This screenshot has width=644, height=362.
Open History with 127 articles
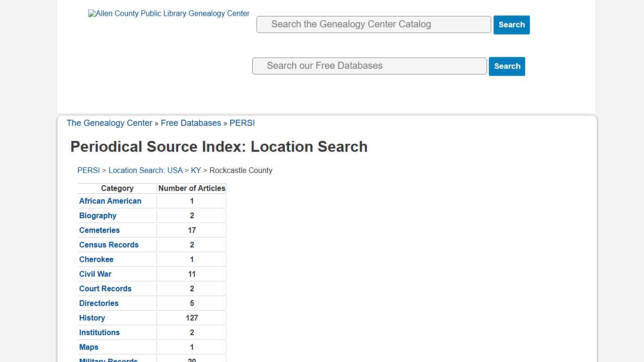point(92,318)
